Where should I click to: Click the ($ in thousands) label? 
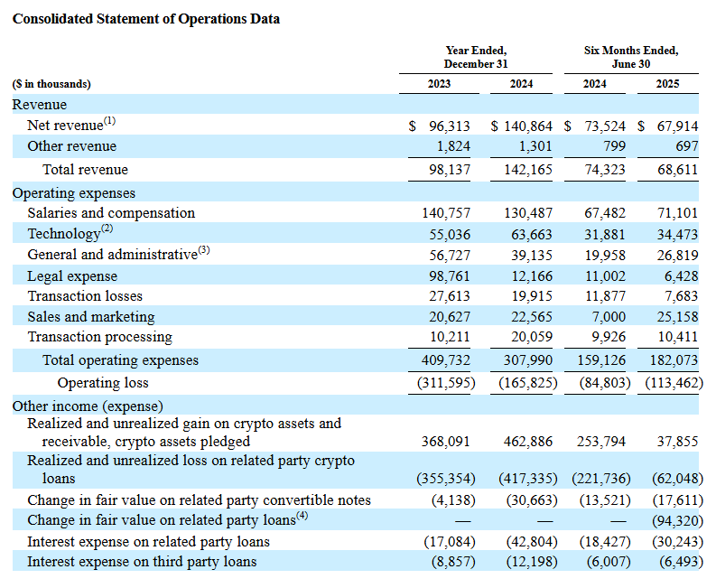click(x=51, y=84)
